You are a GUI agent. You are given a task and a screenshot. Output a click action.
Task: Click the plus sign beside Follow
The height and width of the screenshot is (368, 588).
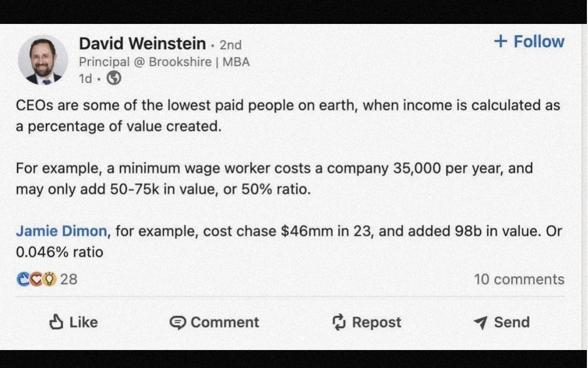(500, 41)
